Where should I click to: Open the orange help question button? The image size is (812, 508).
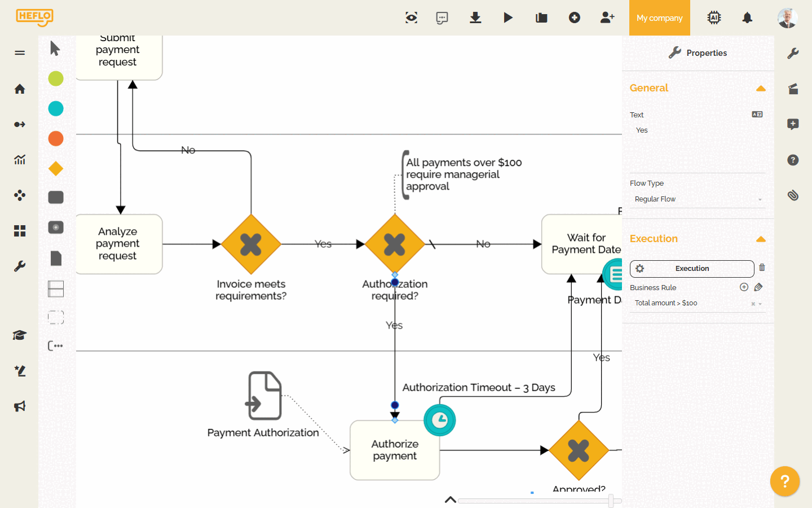pos(784,481)
